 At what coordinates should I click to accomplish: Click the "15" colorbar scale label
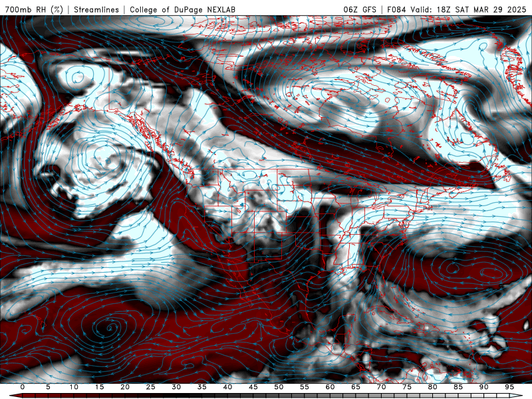tap(99, 387)
